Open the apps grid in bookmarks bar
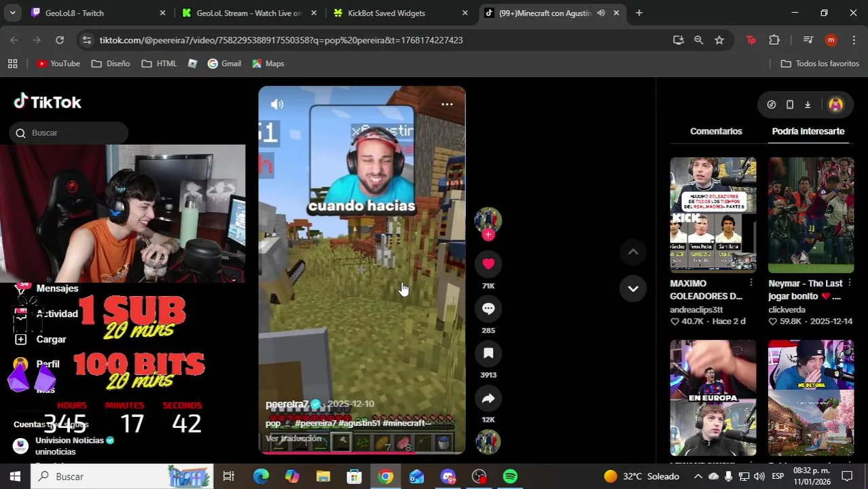The image size is (868, 489). [x=12, y=63]
